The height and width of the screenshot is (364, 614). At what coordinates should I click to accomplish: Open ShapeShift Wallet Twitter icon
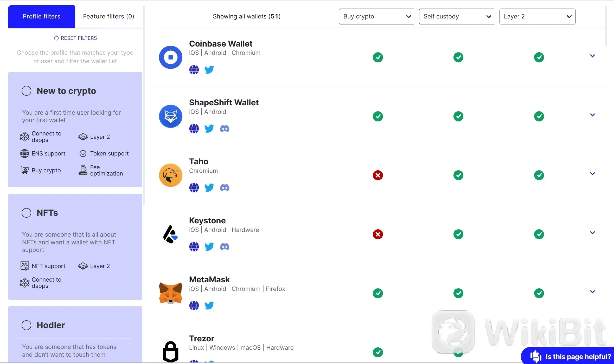pos(209,129)
